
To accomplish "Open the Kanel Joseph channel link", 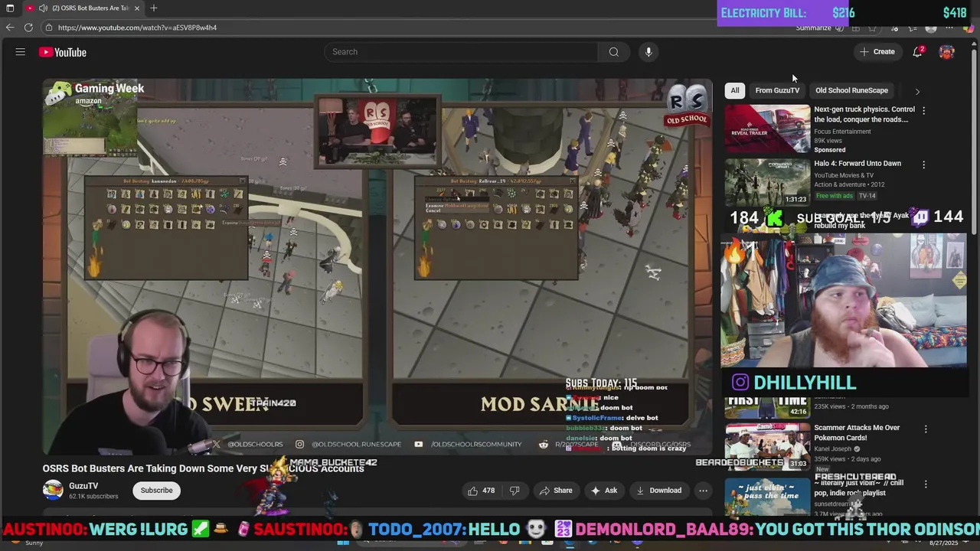I will [x=834, y=448].
